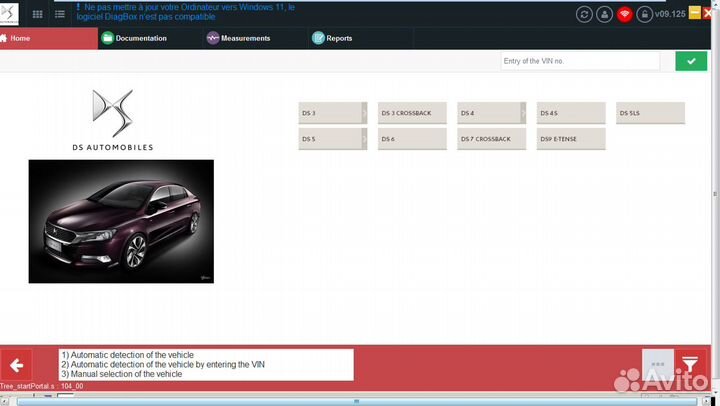Click the version text v09.125
This screenshot has height=406, width=720.
pos(670,14)
